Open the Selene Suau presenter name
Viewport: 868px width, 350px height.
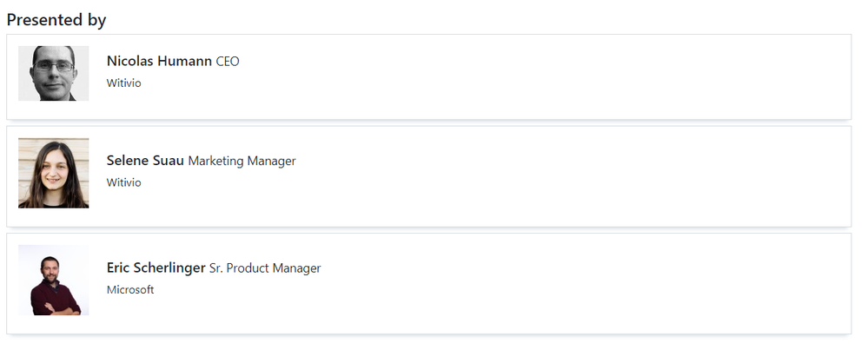pyautogui.click(x=145, y=161)
